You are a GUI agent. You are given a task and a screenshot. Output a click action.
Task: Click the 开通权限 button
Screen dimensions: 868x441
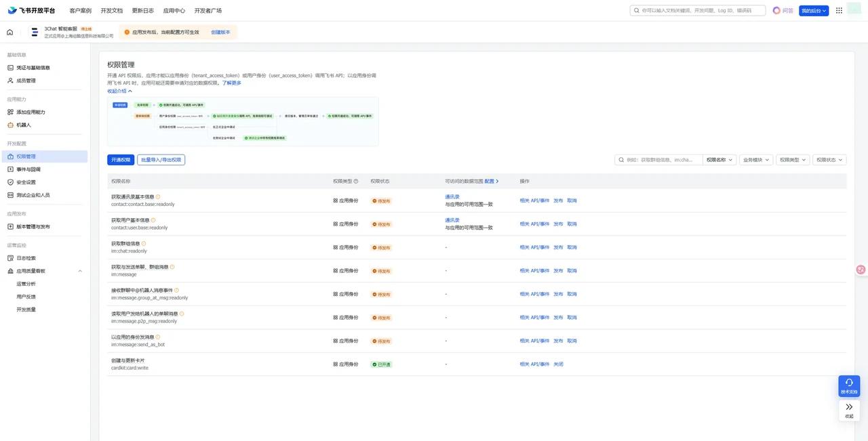click(121, 160)
